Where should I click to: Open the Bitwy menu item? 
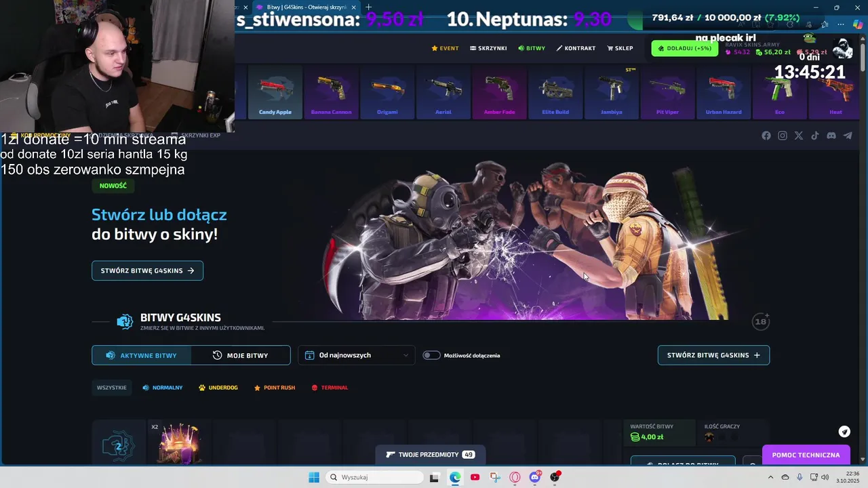click(x=532, y=48)
